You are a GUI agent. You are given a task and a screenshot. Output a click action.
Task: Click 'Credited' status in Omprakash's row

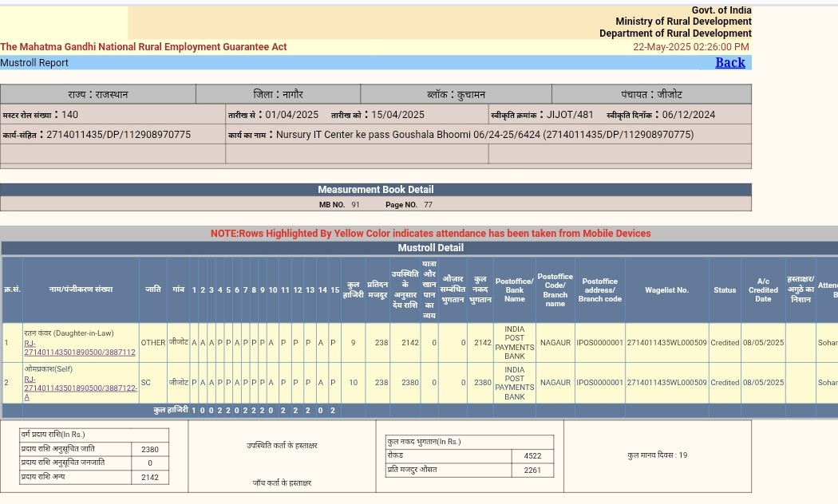(x=725, y=383)
